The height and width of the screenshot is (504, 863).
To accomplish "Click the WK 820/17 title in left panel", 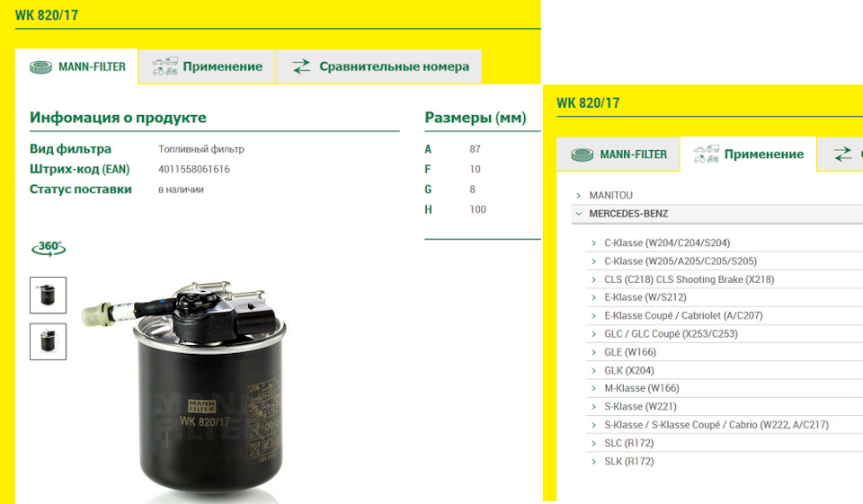I will [x=47, y=15].
